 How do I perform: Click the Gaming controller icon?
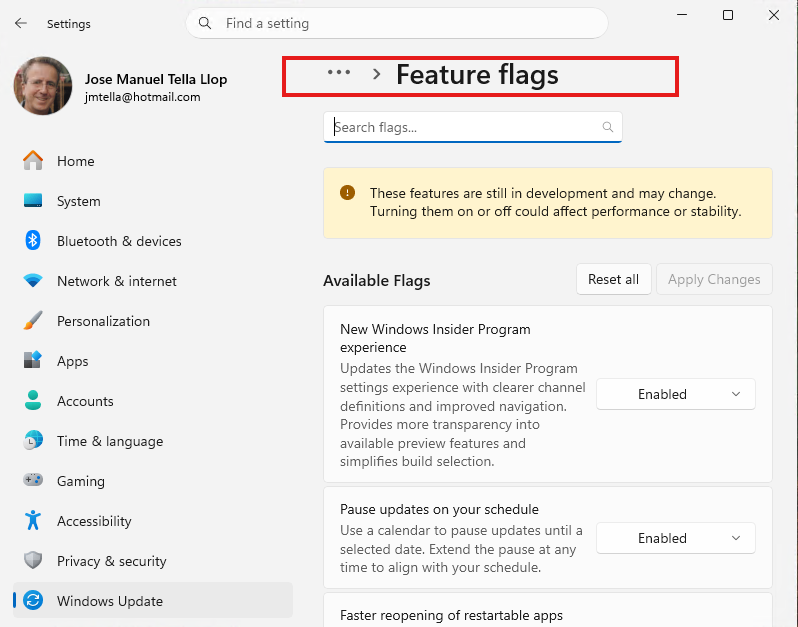33,481
